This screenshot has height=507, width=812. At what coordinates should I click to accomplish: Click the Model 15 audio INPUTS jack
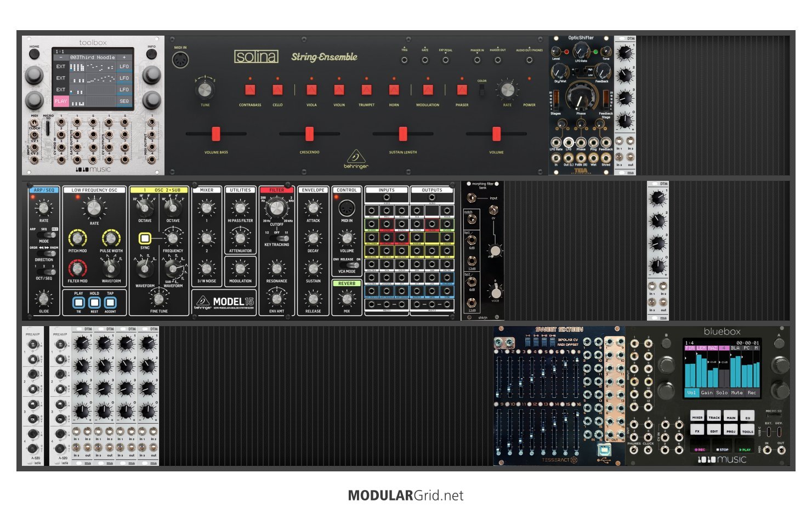(x=387, y=197)
